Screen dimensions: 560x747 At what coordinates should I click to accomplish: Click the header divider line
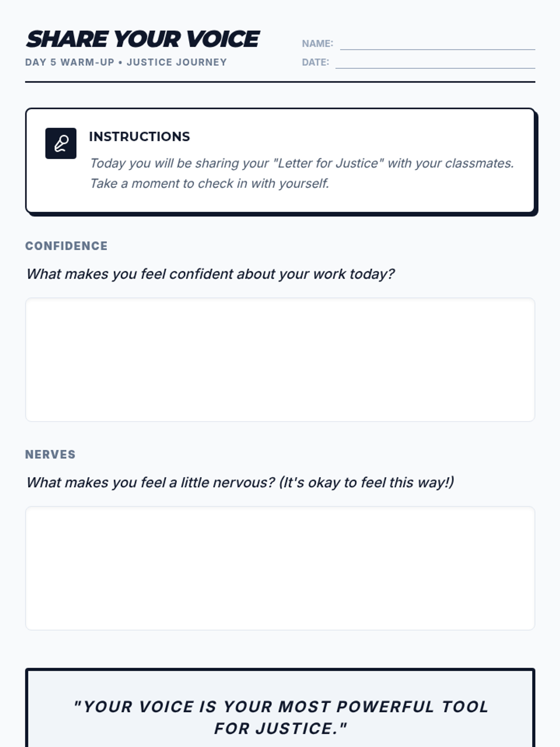[280, 82]
